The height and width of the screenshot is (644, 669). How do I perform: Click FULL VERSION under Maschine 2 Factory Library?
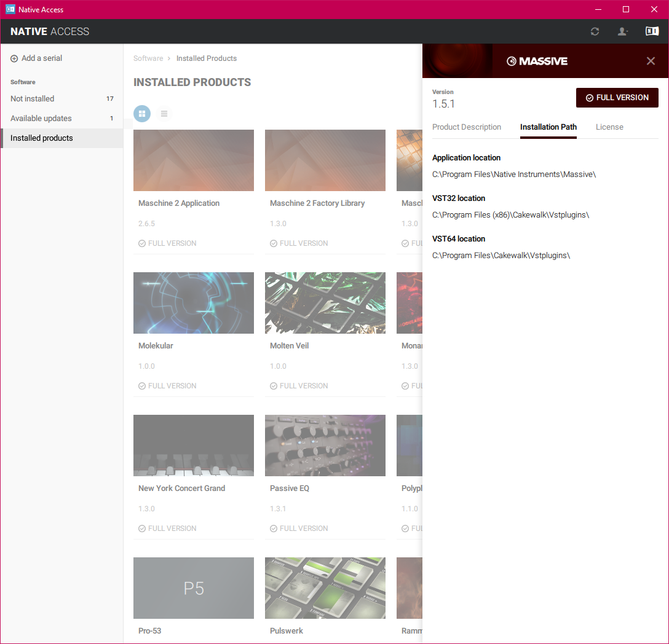(299, 243)
